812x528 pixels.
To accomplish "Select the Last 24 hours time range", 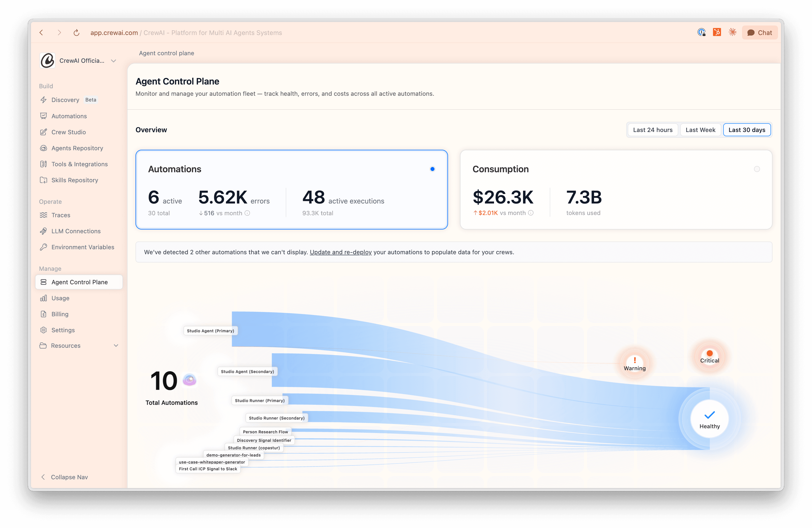I will (x=652, y=130).
